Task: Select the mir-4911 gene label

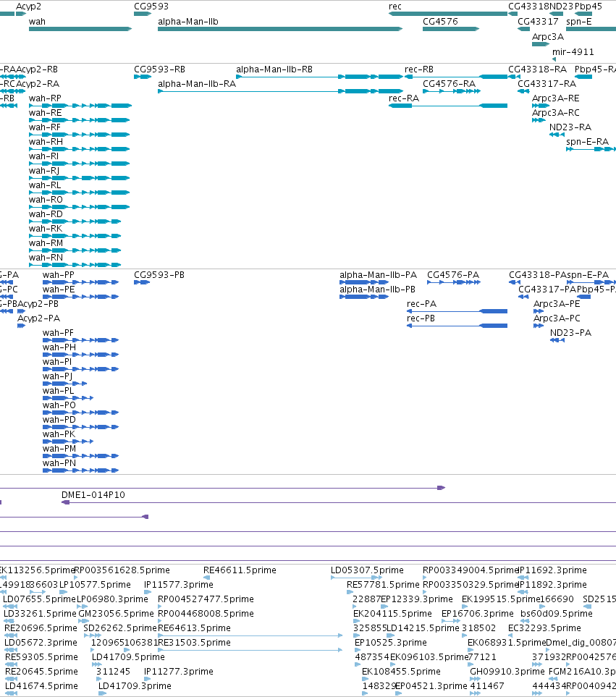Action: click(573, 51)
